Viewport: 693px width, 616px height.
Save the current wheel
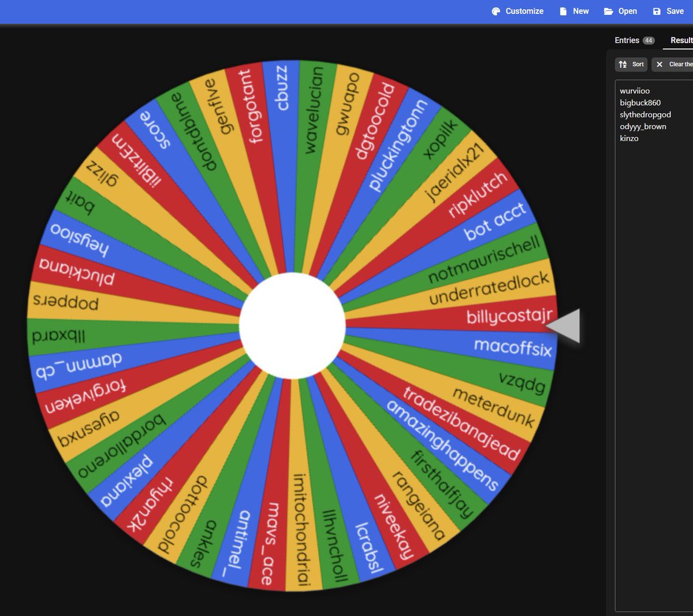point(668,11)
